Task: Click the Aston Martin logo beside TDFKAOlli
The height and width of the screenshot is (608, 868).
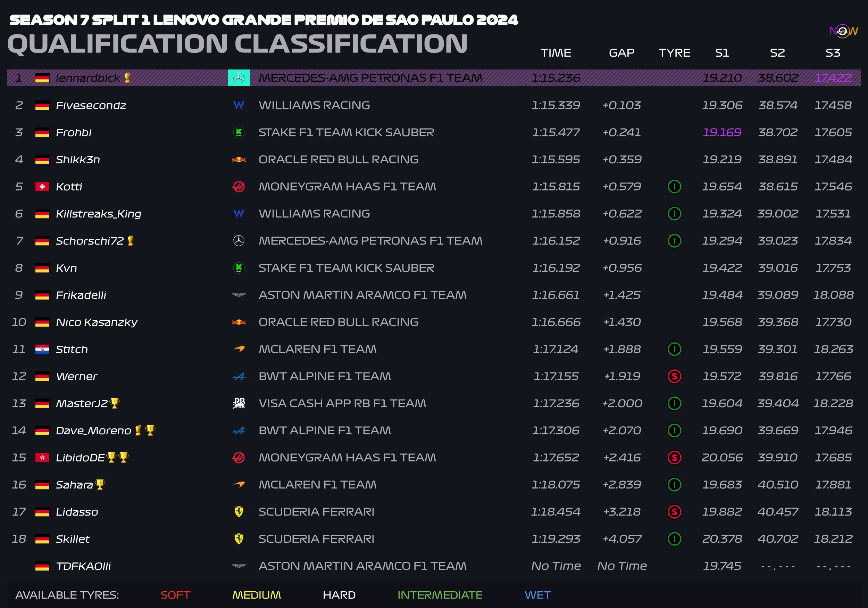Action: pos(239,566)
